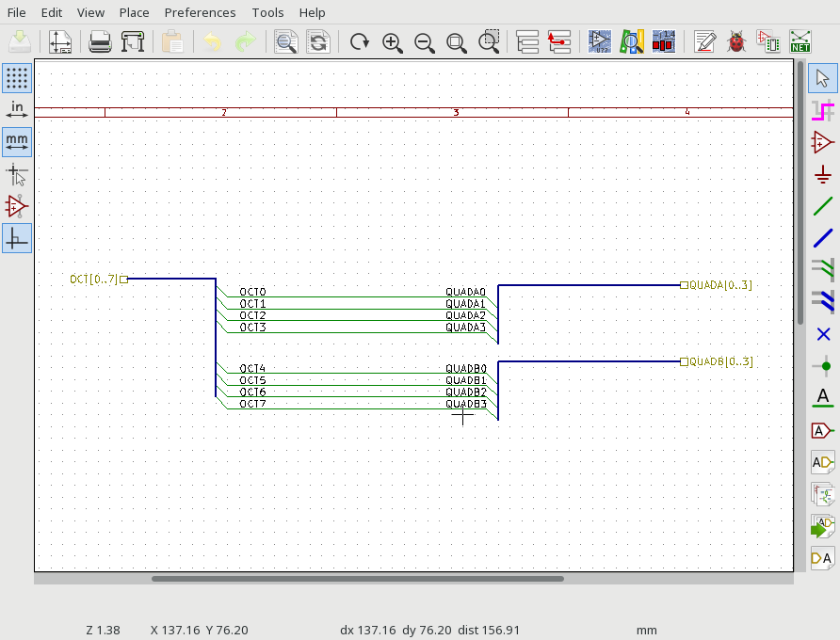Click Zoom to selection icon
Screen dimensions: 840x640
click(x=488, y=41)
